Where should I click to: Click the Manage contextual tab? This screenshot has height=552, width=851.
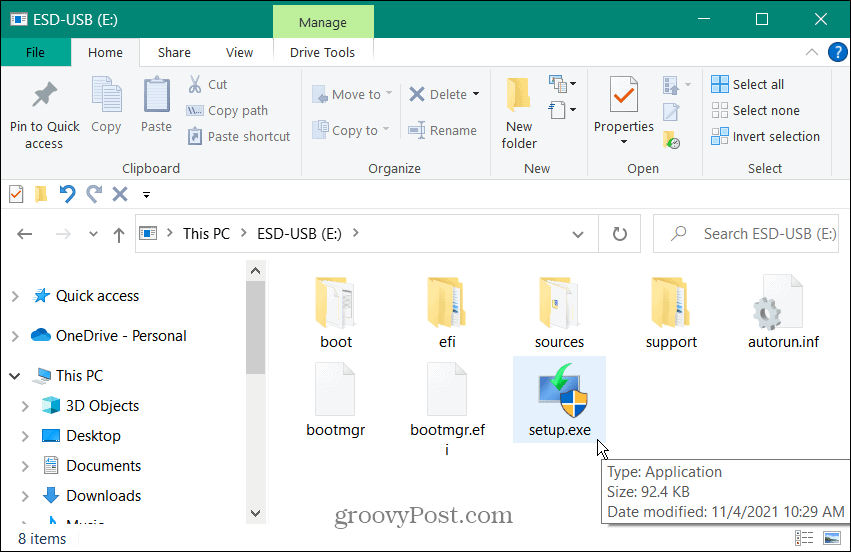323,22
